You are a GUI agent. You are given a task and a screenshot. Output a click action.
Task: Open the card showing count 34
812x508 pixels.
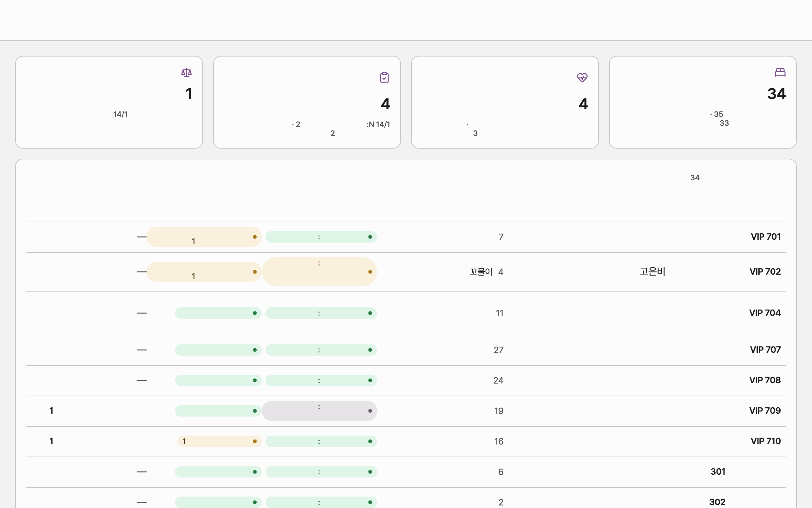703,102
